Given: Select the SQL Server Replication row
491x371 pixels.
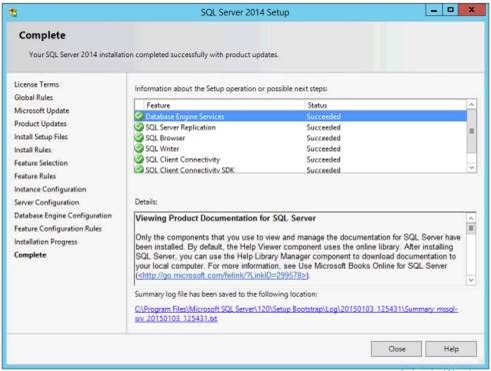Looking at the screenshot, I should [300, 127].
